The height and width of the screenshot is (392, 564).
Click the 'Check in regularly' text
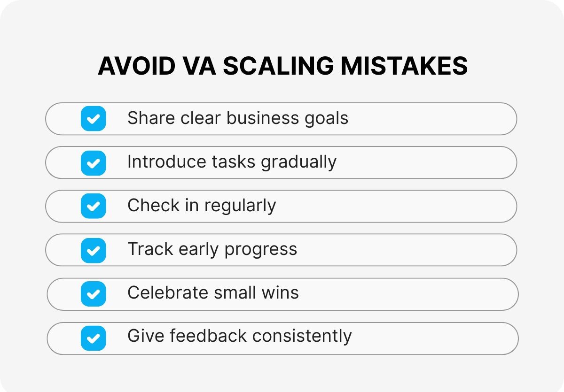pos(201,206)
